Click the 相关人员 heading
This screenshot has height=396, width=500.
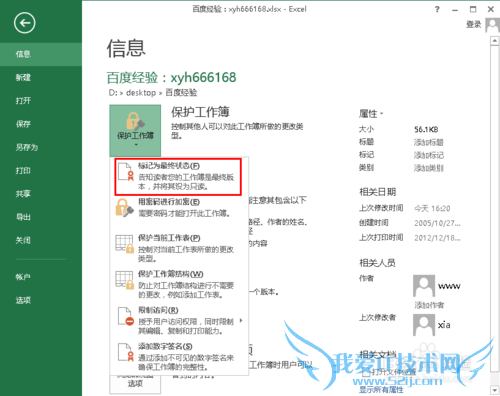point(377,263)
